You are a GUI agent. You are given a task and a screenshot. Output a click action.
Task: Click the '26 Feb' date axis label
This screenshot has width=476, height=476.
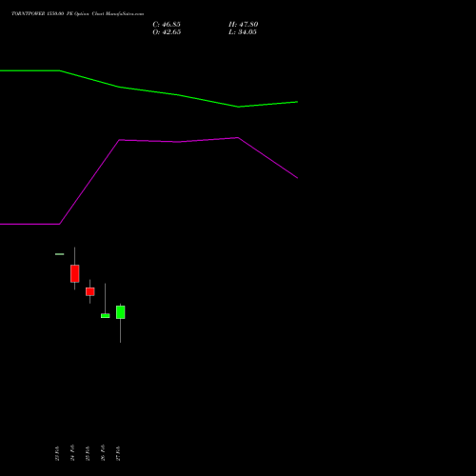[x=103, y=453]
